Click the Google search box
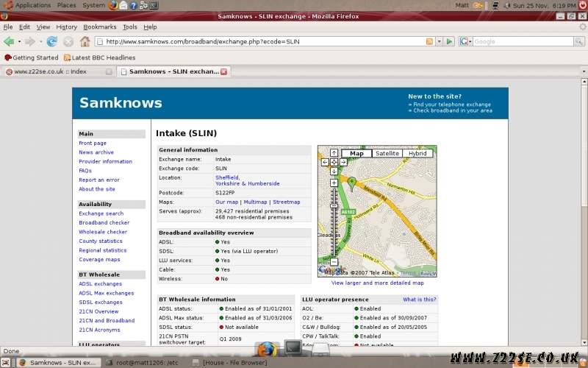Viewport: 588px width, 368px height. click(523, 41)
